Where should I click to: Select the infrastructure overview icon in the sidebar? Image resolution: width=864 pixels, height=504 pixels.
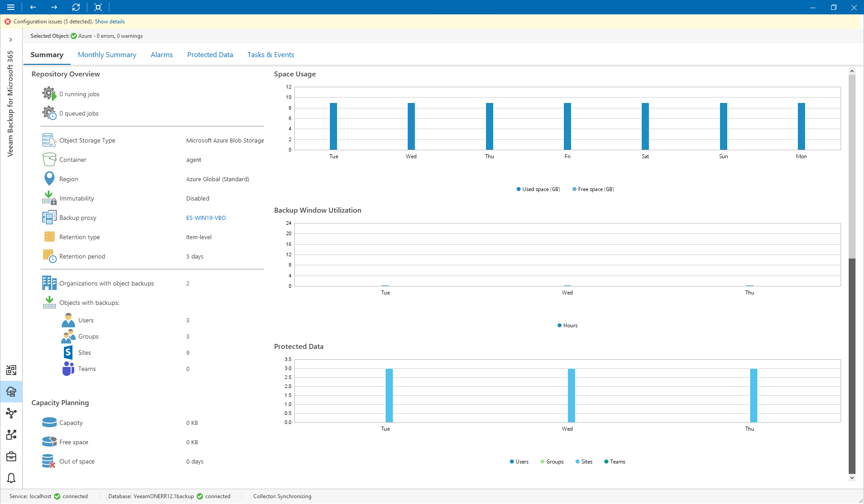[x=11, y=370]
